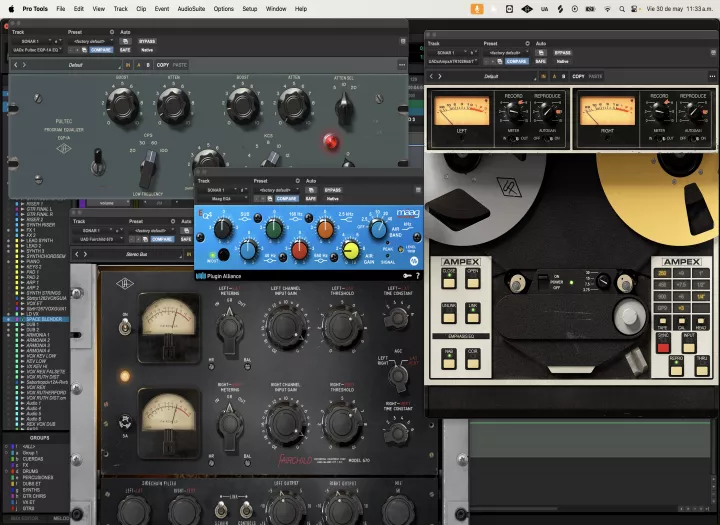
Task: Open the three-dots menu in Pultec toolbar
Action: [x=402, y=65]
